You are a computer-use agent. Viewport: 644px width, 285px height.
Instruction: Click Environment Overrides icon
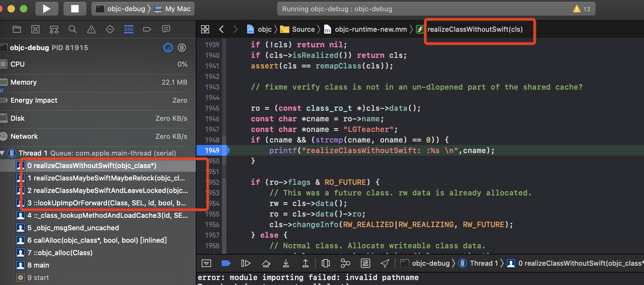point(366,264)
